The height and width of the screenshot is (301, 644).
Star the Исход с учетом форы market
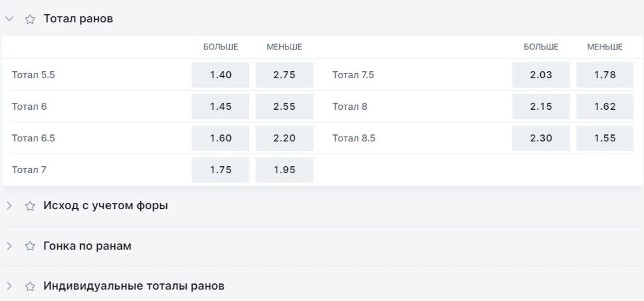[x=30, y=206]
